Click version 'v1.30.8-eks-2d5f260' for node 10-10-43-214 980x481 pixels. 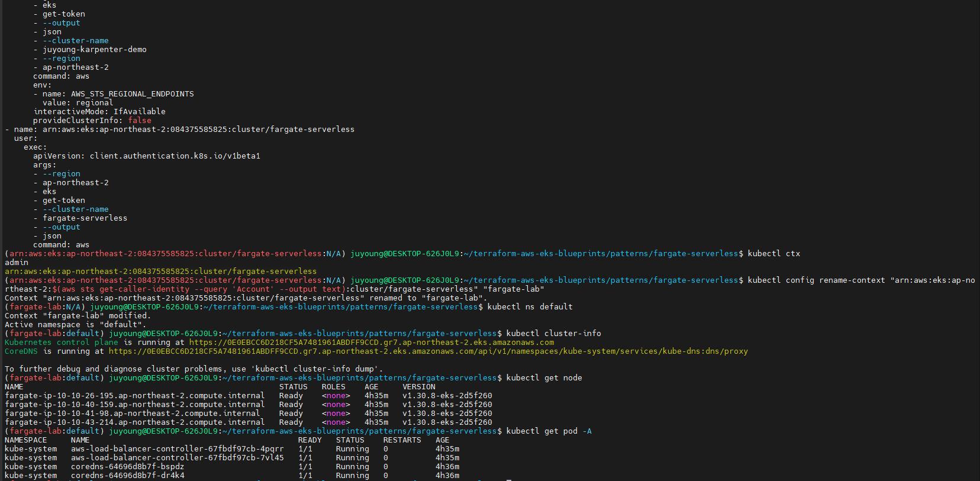click(447, 422)
